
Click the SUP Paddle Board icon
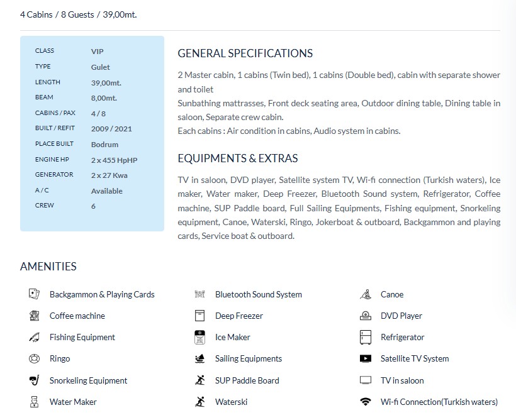point(200,380)
